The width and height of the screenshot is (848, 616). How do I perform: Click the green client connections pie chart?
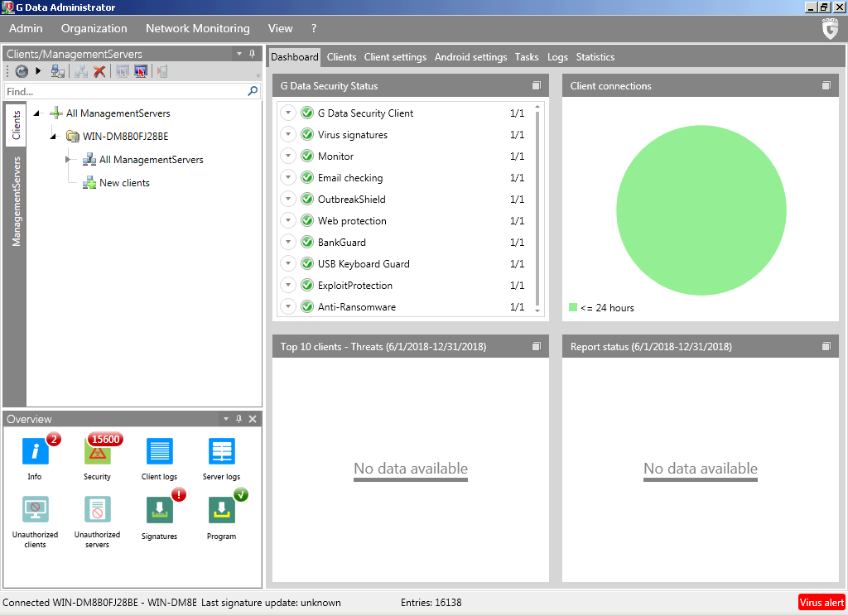coord(701,210)
